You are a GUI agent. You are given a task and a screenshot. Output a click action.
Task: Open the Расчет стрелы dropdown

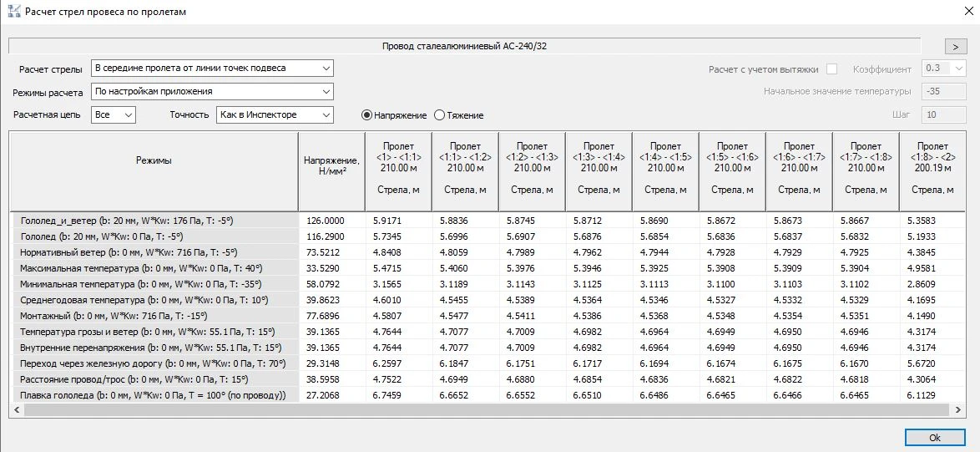click(x=212, y=69)
